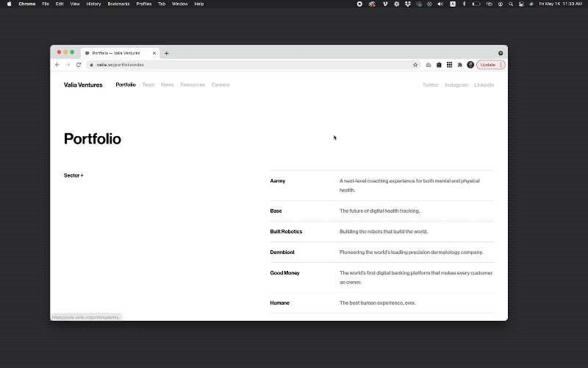Close the Portfolio — Valia Ventures tab

(x=154, y=53)
